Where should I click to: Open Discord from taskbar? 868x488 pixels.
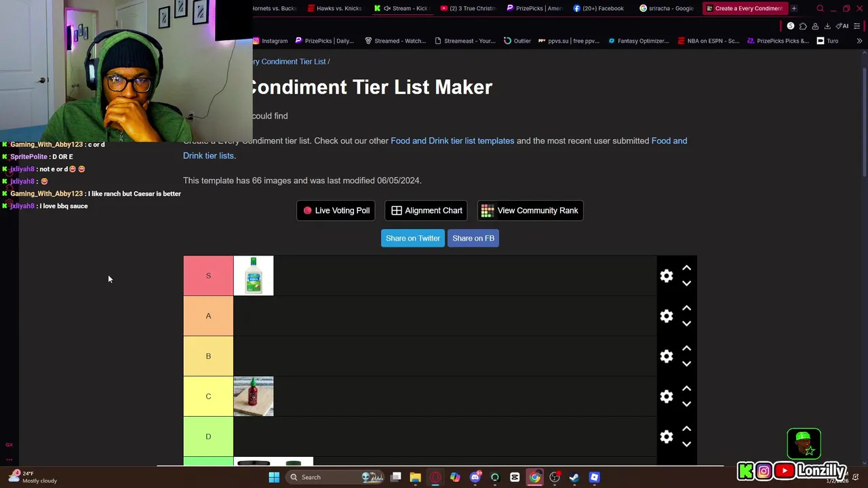click(475, 477)
